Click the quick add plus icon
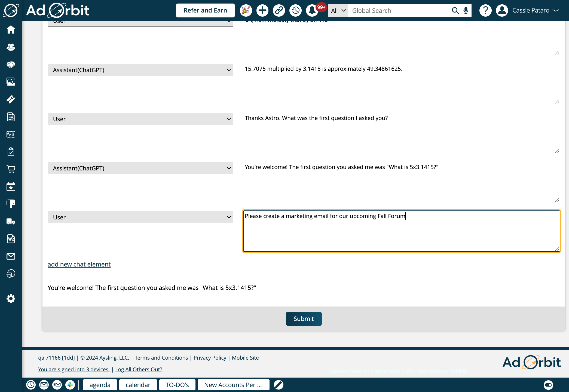Viewport: 569px width, 392px height. pos(262,11)
